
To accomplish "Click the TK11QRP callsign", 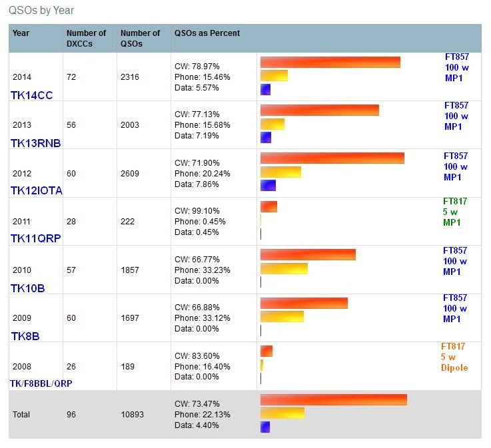I will (35, 238).
